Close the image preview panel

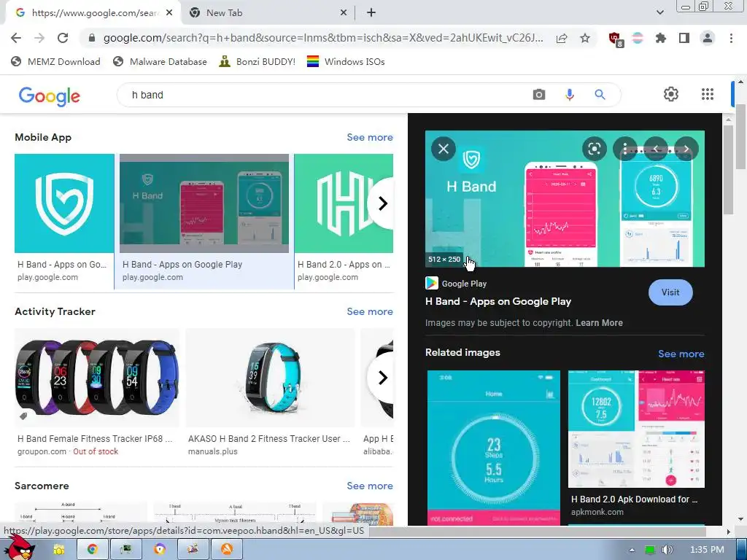(444, 149)
